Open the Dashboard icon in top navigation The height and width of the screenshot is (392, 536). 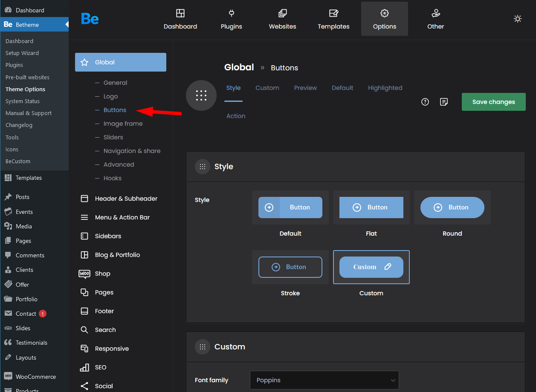click(180, 13)
